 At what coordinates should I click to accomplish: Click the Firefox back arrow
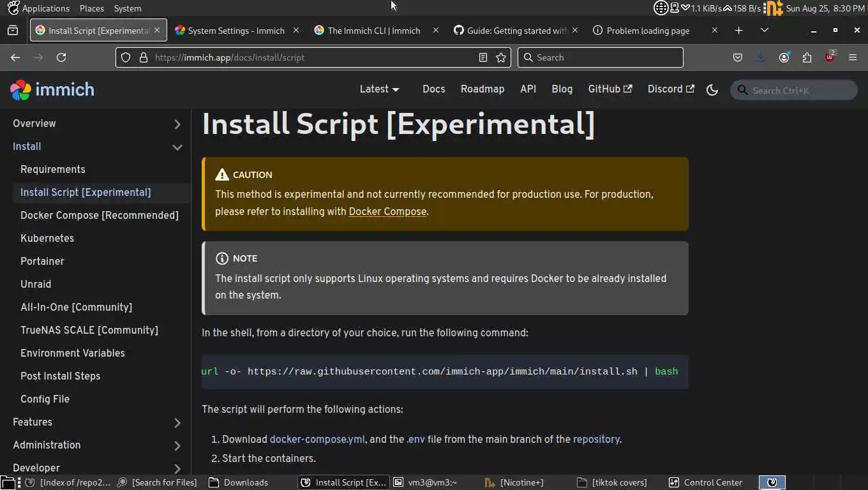(x=15, y=57)
